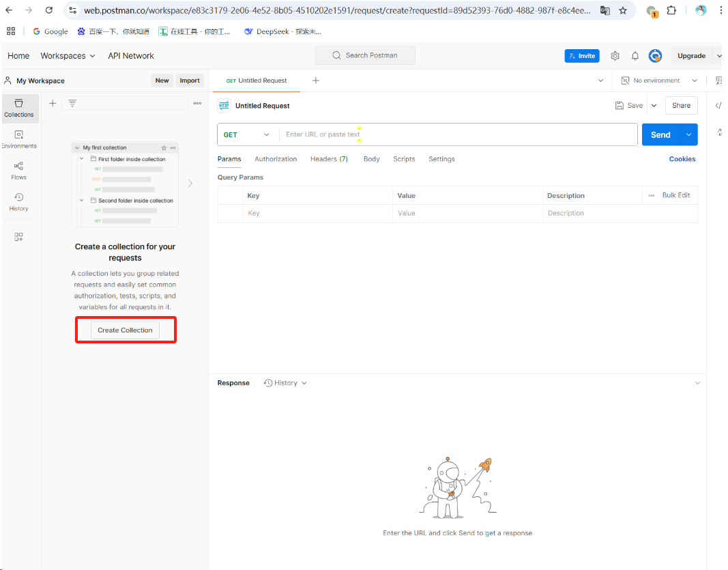728x570 pixels.
Task: Open the code snippet icon
Action: coord(718,105)
